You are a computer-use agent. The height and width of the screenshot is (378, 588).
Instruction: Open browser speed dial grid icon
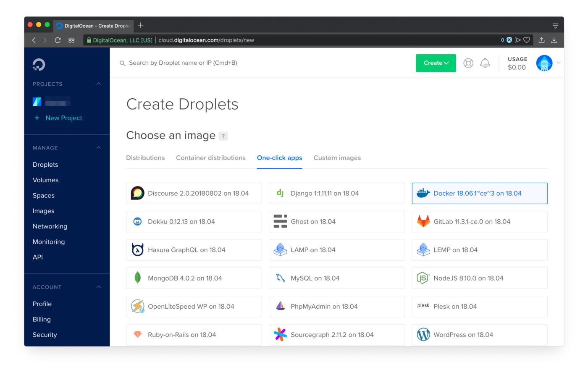pyautogui.click(x=71, y=40)
